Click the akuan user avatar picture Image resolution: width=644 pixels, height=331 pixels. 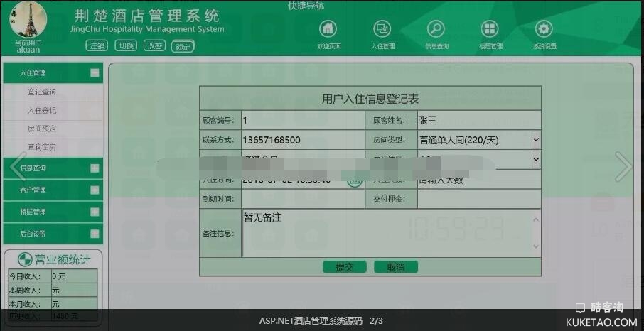coord(28,20)
